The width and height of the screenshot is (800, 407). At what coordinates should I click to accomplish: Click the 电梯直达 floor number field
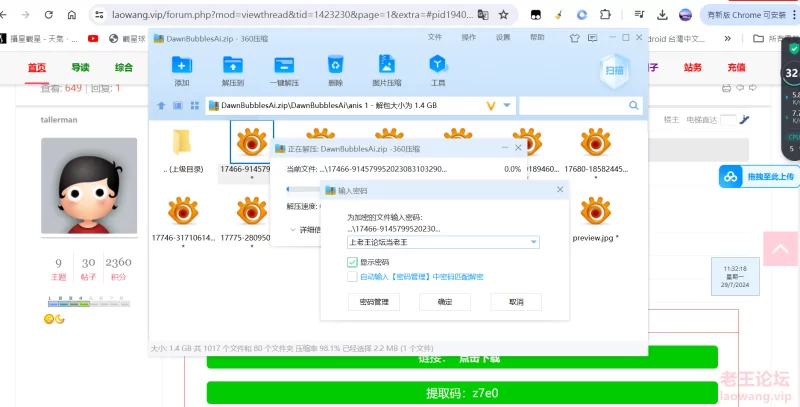coord(729,120)
